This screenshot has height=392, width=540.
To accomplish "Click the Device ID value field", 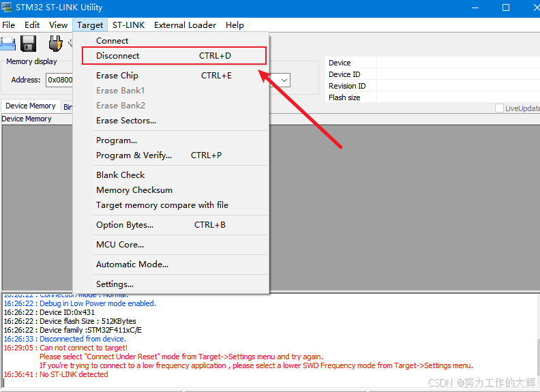I will pos(458,74).
